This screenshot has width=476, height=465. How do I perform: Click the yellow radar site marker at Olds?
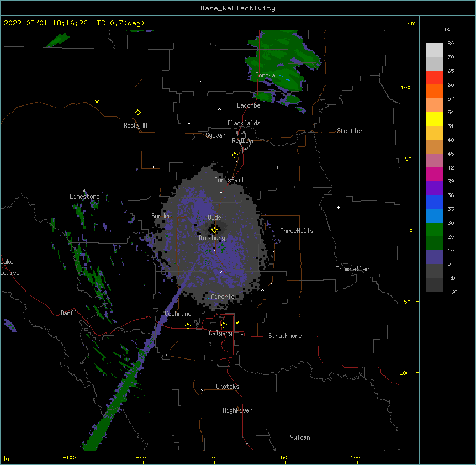pyautogui.click(x=214, y=230)
